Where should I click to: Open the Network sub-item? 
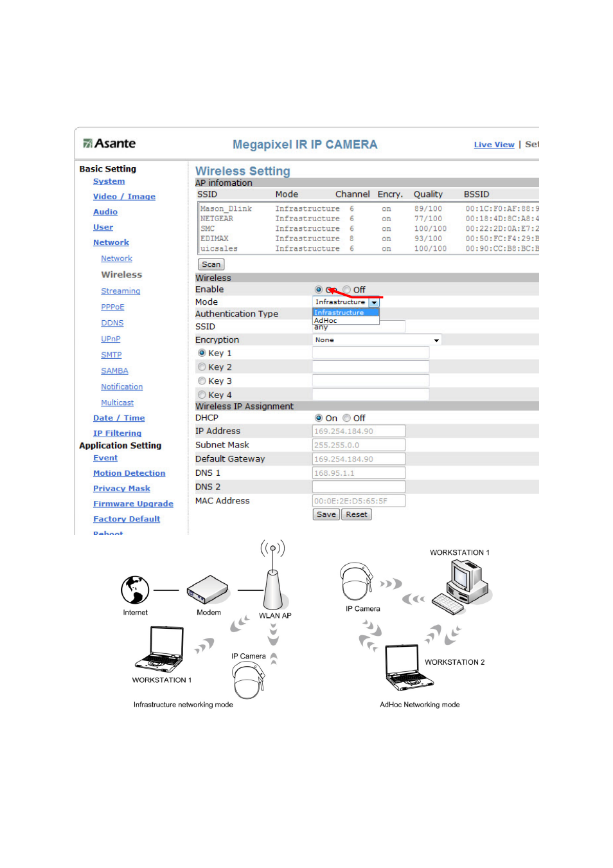click(116, 258)
